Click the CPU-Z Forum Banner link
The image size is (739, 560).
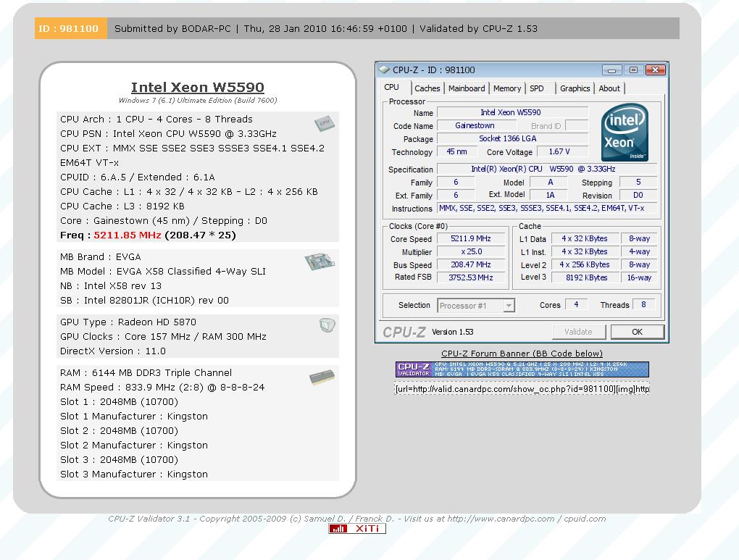click(x=522, y=354)
